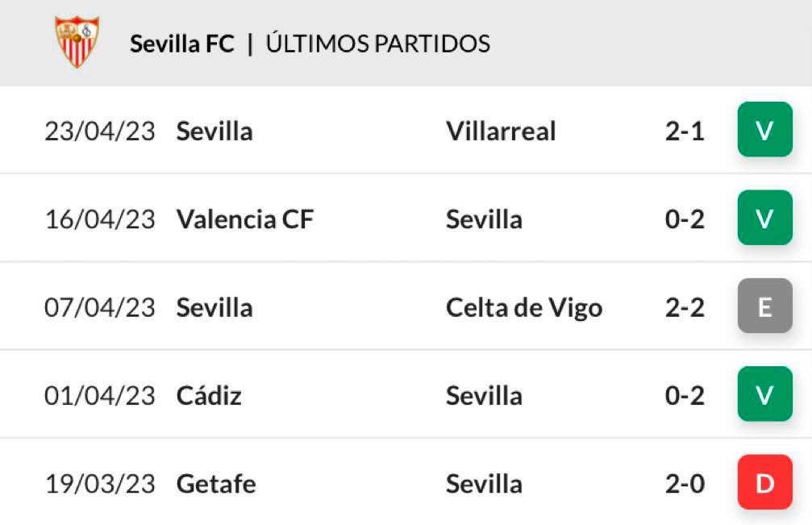Screen dimensions: 812x525
Task: Click the red D badge for Getafe match
Action: click(765, 482)
